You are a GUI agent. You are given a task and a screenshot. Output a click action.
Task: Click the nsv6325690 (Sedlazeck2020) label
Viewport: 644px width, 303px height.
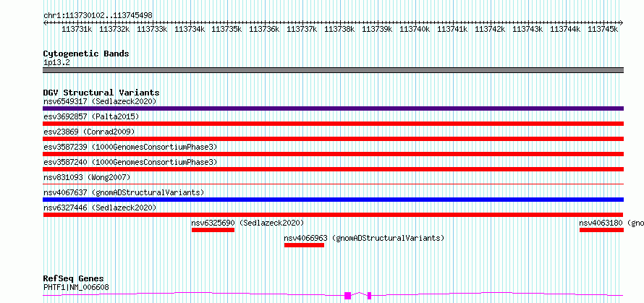(247, 223)
